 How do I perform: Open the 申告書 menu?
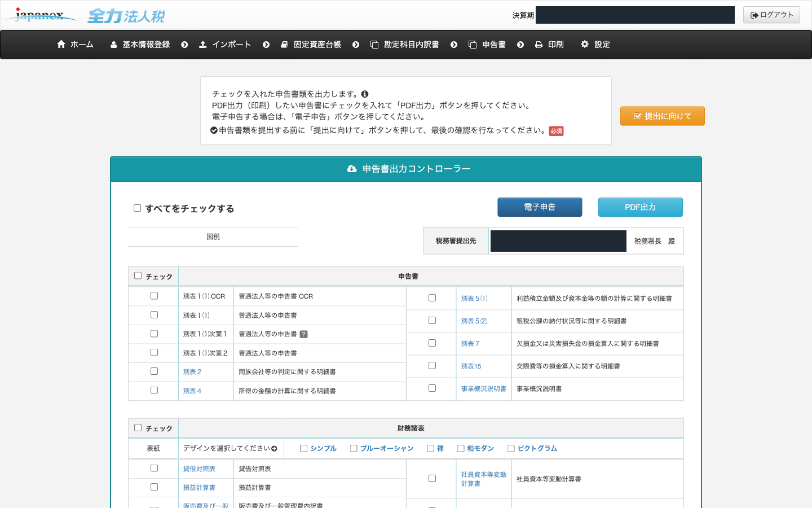tap(487, 45)
